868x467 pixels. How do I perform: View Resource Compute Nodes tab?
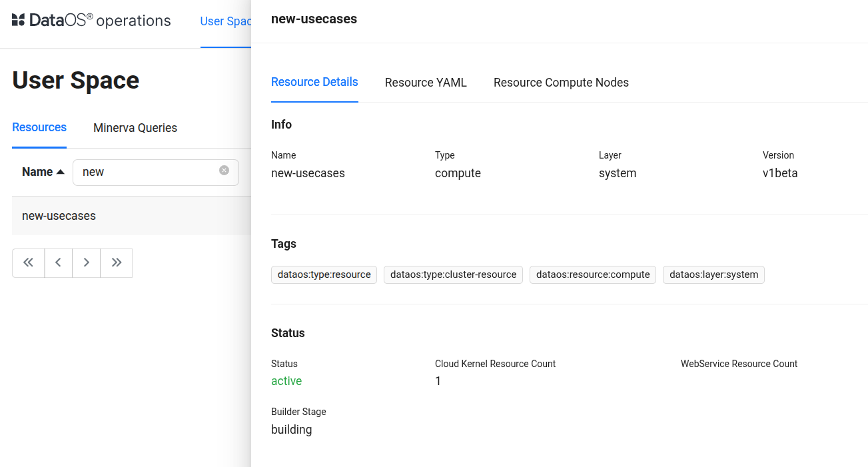pyautogui.click(x=561, y=83)
